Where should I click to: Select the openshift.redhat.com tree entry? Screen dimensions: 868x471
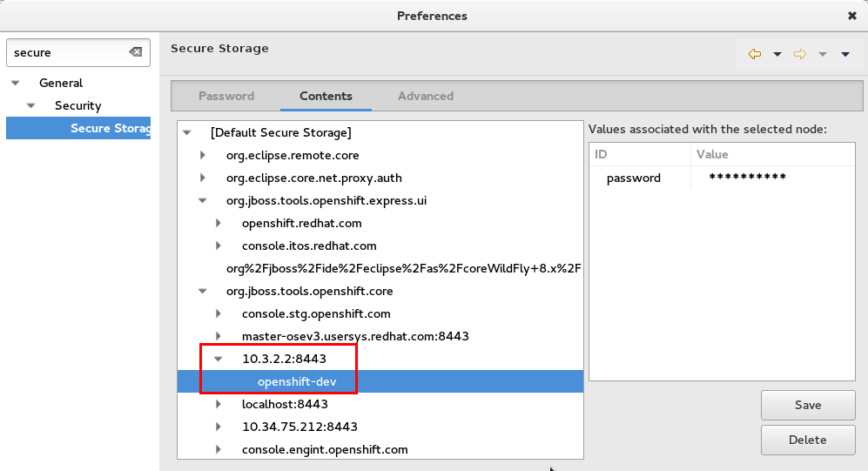point(301,223)
